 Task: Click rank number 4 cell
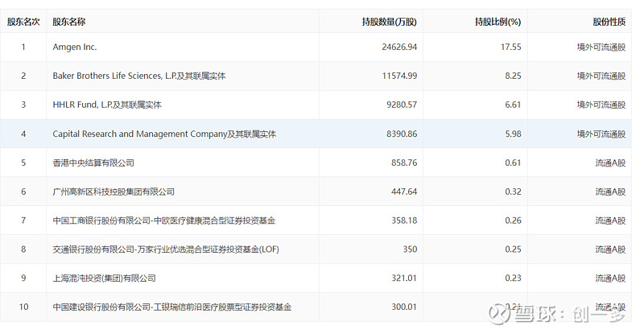pos(23,134)
